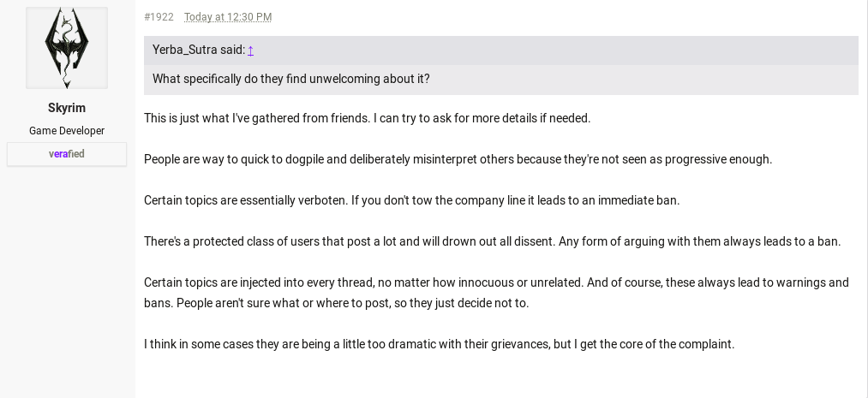Open the permalink for post #1922
The width and height of the screenshot is (868, 398).
point(159,16)
